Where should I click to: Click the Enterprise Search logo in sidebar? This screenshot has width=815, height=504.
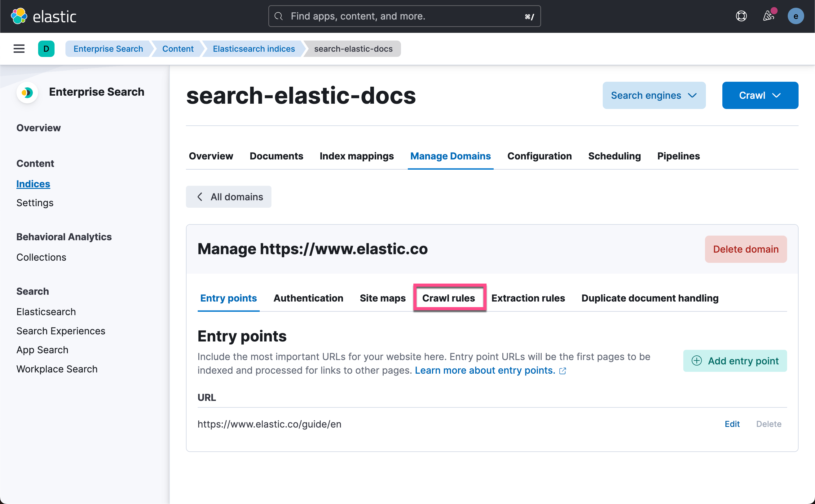point(27,92)
